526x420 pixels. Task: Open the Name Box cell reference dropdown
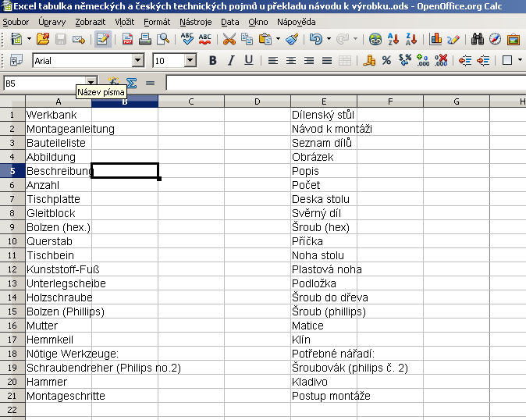[91, 83]
